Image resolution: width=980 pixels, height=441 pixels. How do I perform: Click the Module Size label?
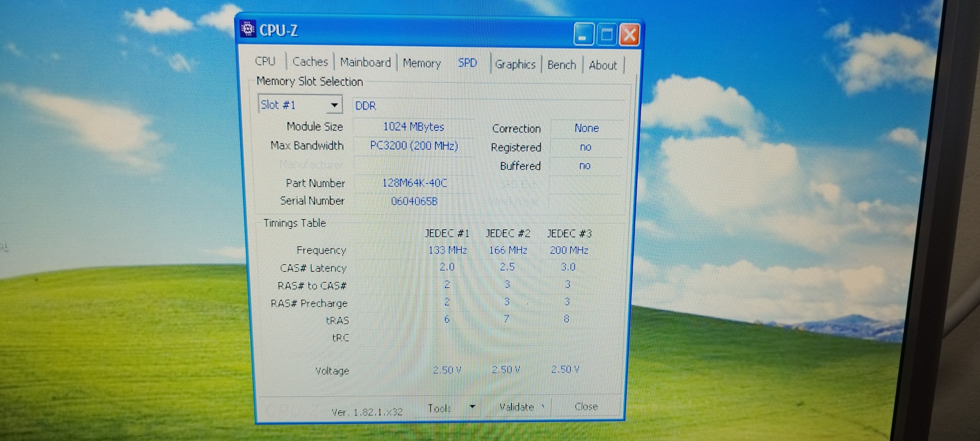(x=315, y=127)
